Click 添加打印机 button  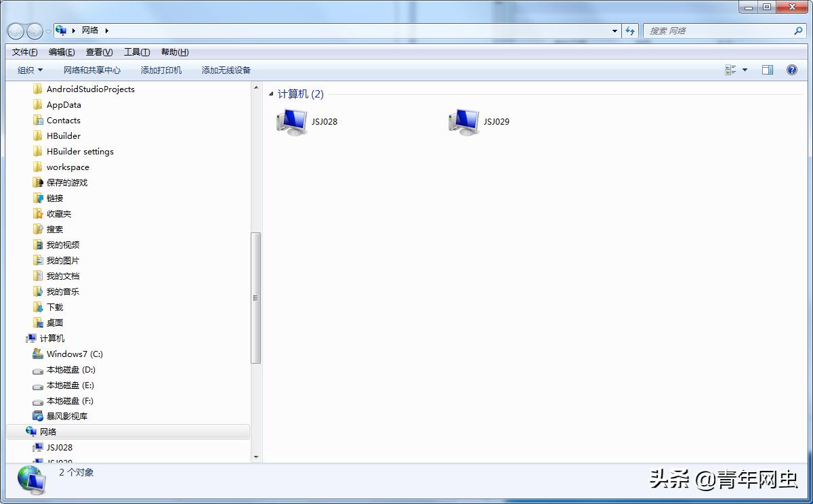click(161, 70)
